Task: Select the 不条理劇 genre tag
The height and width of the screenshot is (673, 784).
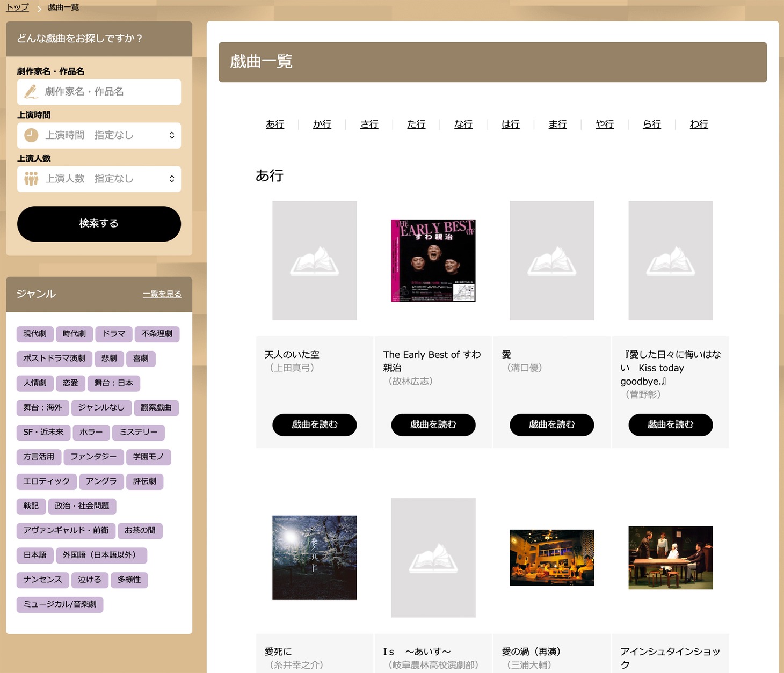Action: 157,334
